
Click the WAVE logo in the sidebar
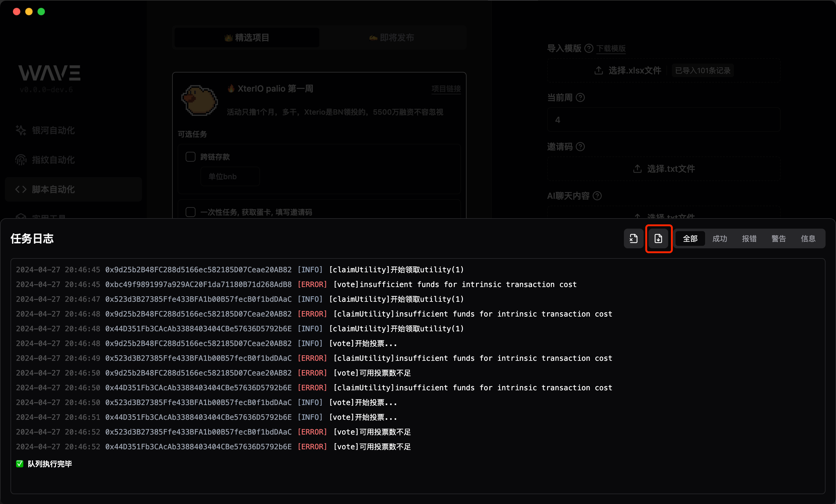click(x=49, y=73)
